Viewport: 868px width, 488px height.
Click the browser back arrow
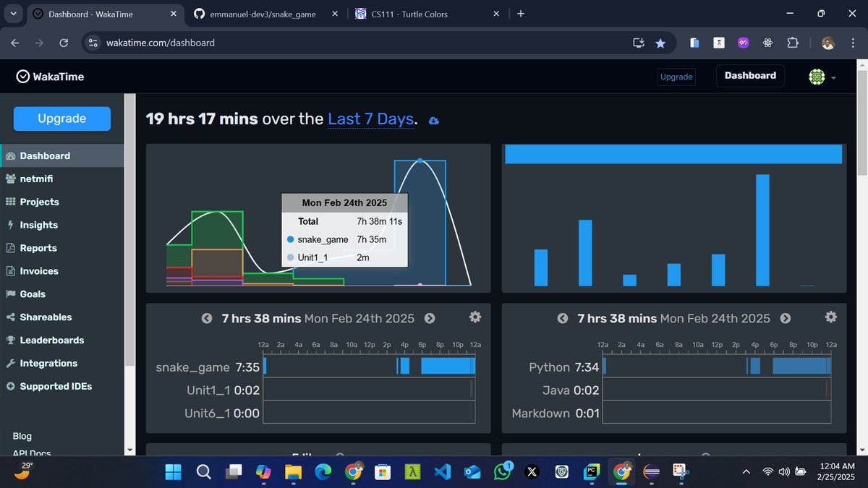point(15,43)
